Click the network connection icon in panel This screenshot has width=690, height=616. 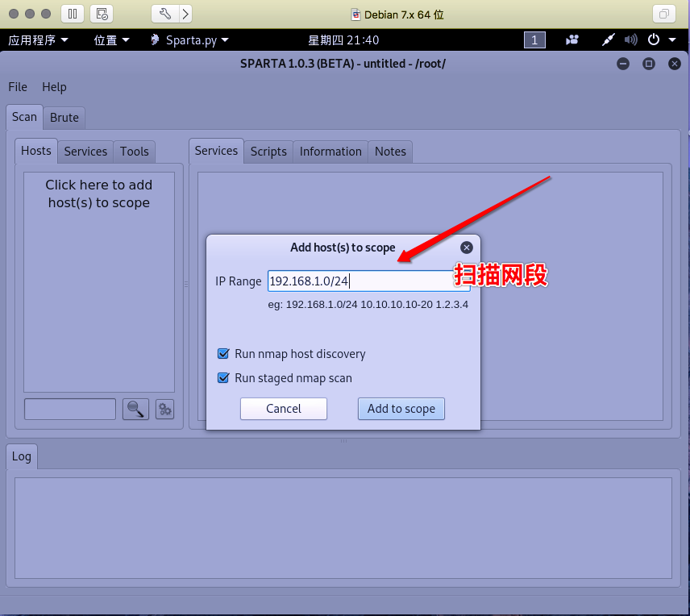608,40
